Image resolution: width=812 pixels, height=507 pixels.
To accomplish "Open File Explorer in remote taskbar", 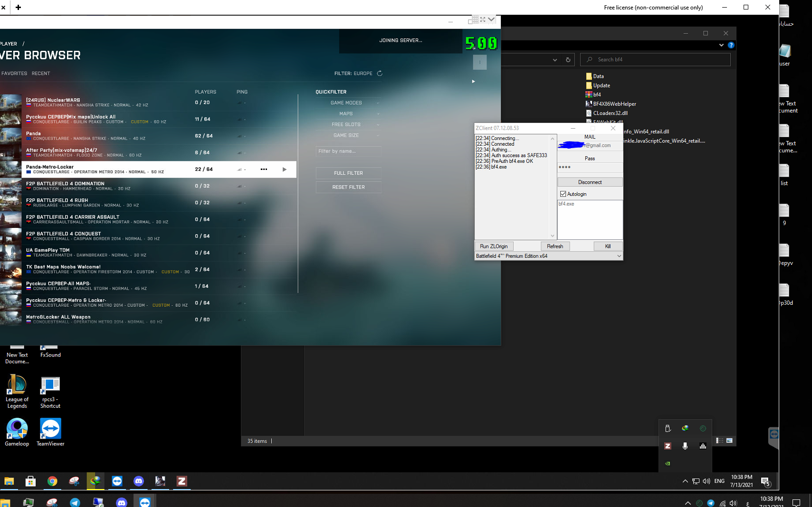I will [9, 481].
